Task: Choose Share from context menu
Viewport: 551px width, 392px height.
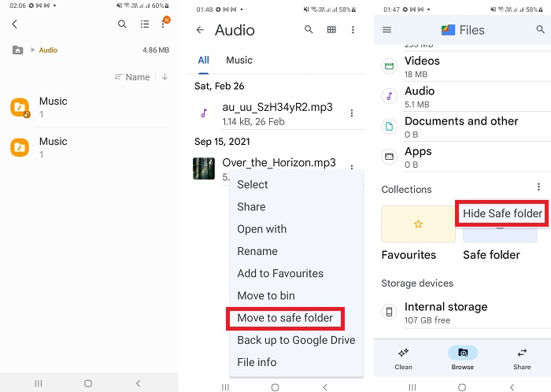Action: tap(251, 206)
